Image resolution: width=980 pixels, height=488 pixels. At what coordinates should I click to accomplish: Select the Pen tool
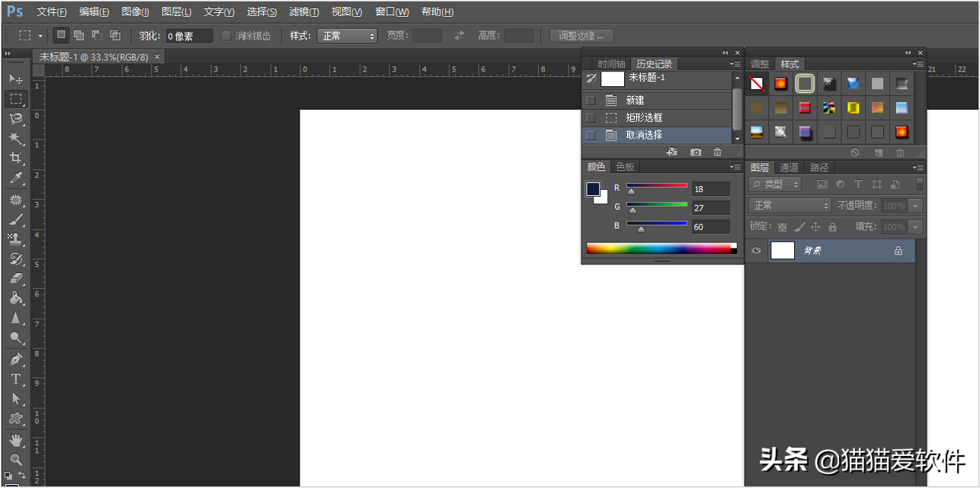point(15,359)
